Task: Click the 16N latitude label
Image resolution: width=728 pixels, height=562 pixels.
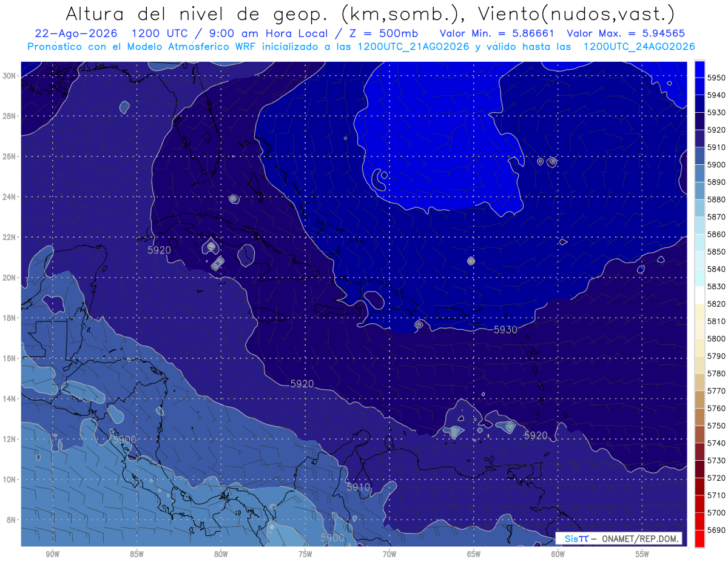Action: pyautogui.click(x=9, y=358)
